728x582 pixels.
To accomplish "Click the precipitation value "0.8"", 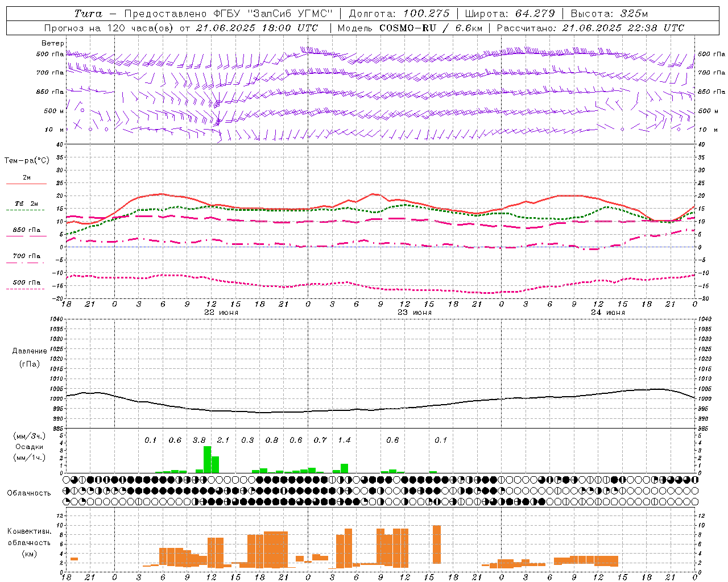I will 272,440.
